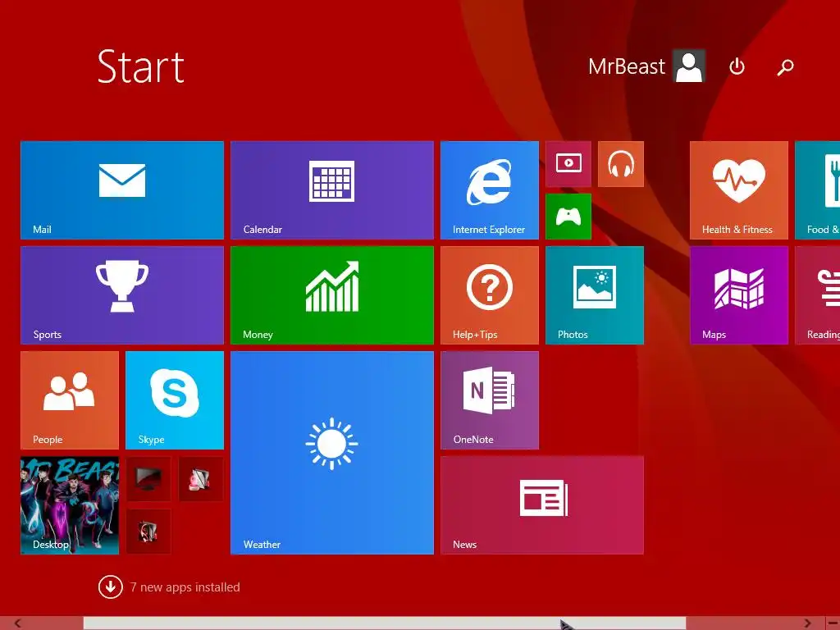Open the small tile right of monitor tile
The height and width of the screenshot is (630, 840).
(201, 479)
